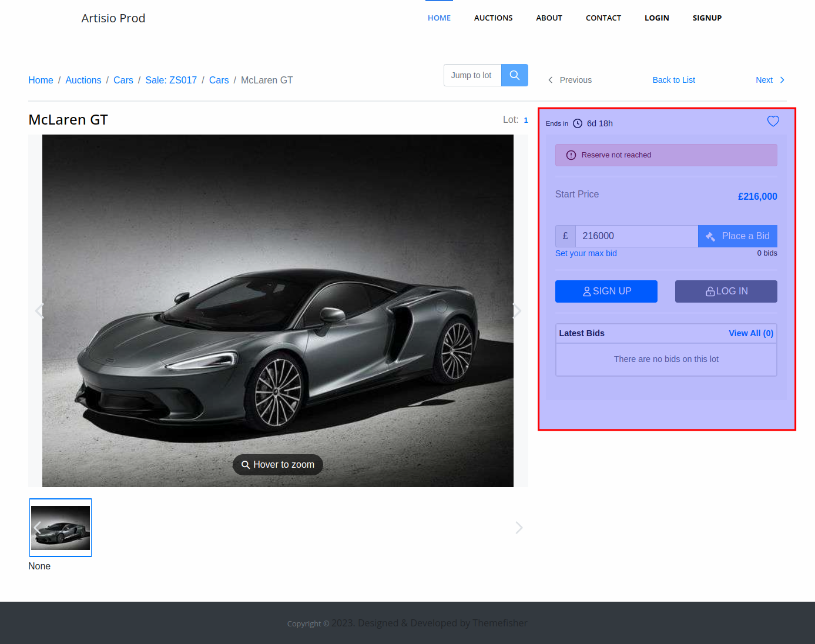This screenshot has height=644, width=815.
Task: Click the bid amount input field
Action: click(637, 236)
